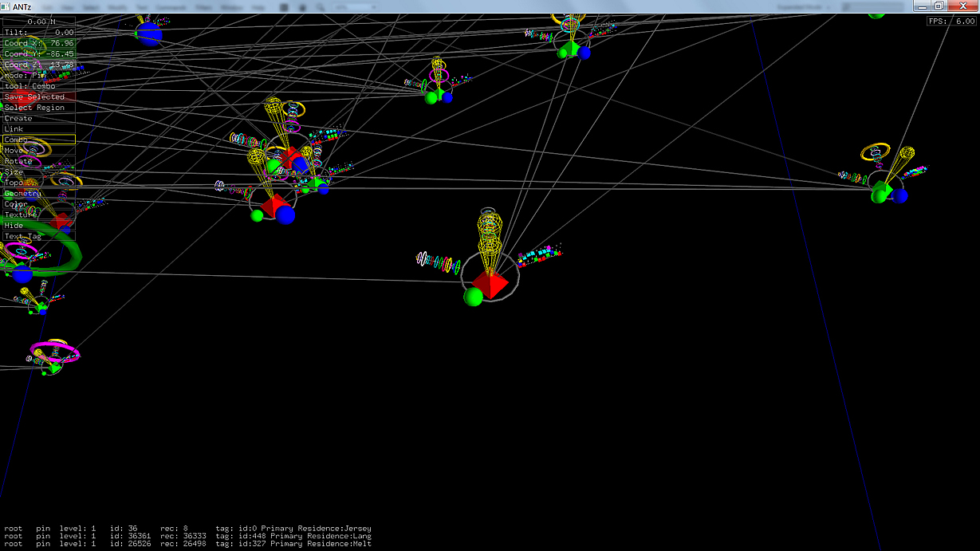Select the large blue sphere at top left

tap(148, 33)
